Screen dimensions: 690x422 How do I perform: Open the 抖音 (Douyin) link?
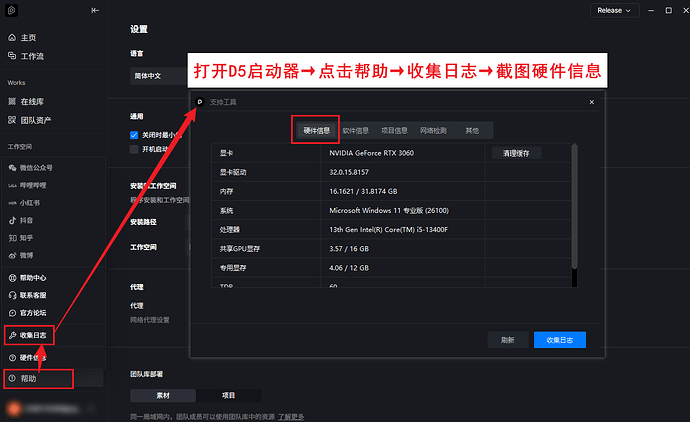pos(27,218)
